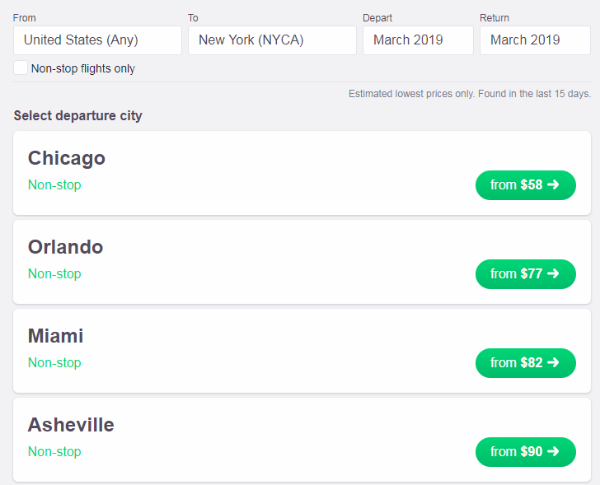Enable the Non-stop flights only checkbox

[x=20, y=68]
